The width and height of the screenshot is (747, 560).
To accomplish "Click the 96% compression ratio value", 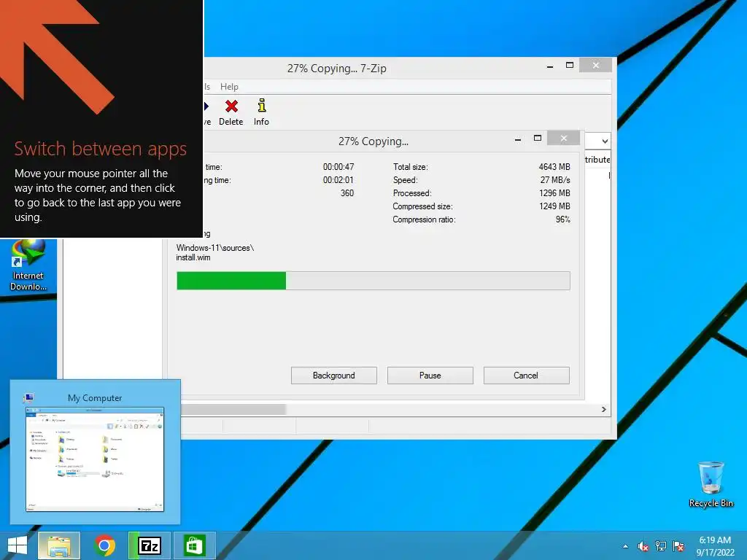I will tap(563, 219).
